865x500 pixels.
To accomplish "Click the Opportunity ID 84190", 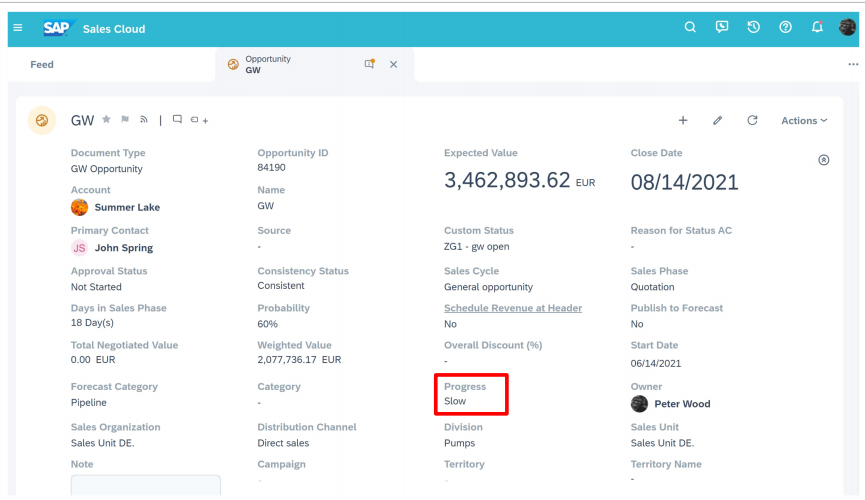I will (x=271, y=167).
